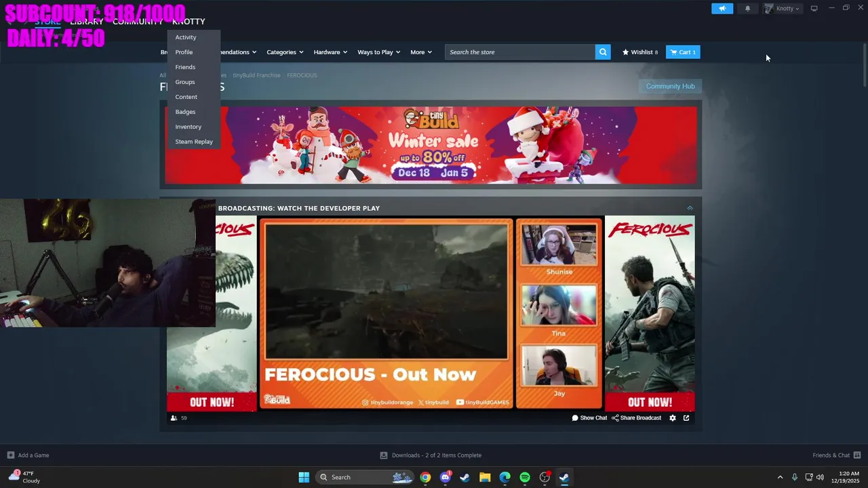Expand the Hardware dropdown
The image size is (868, 488).
[x=330, y=52]
